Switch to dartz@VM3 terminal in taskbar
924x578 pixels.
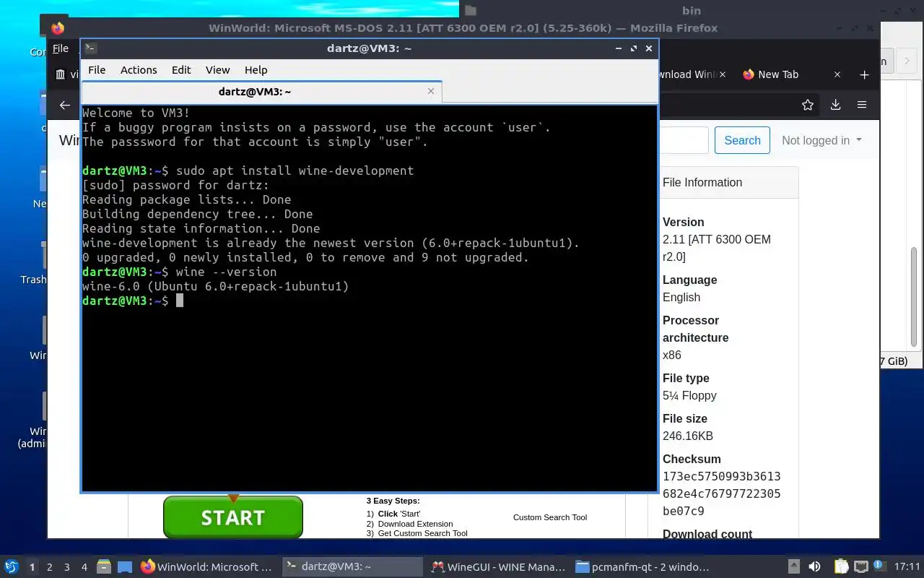pyautogui.click(x=352, y=567)
